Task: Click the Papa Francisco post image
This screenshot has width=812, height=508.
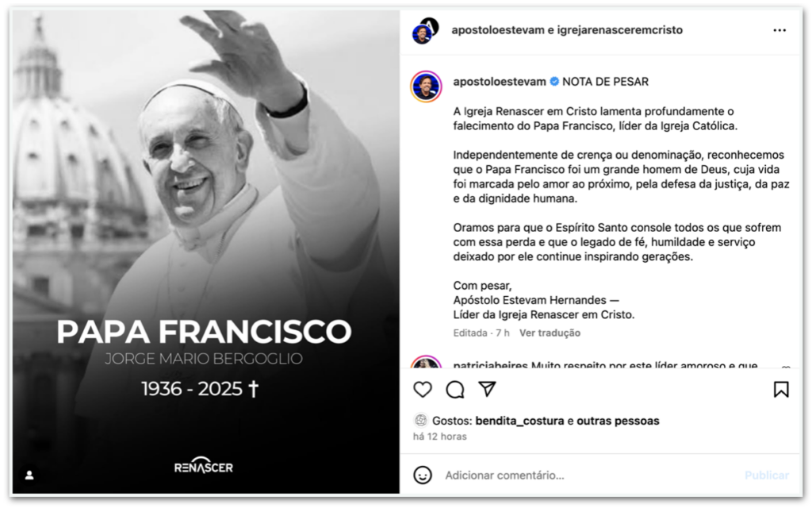Action: pos(206,252)
